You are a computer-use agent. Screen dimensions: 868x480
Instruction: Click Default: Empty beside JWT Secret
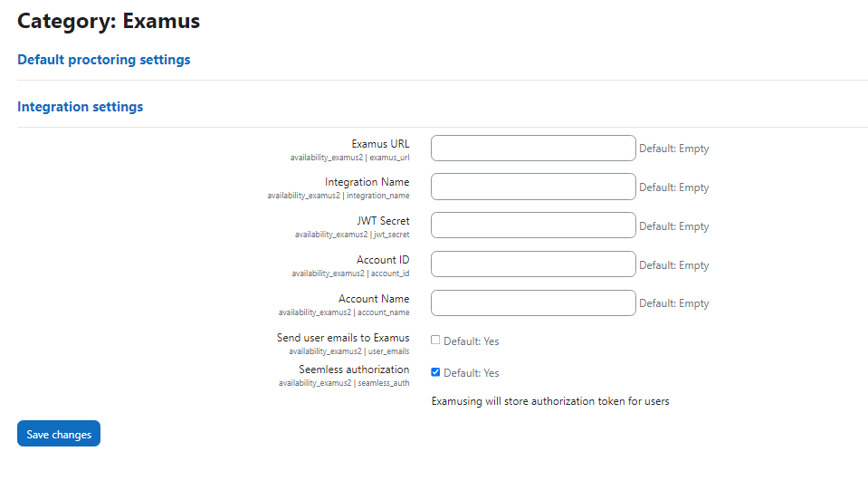(673, 226)
